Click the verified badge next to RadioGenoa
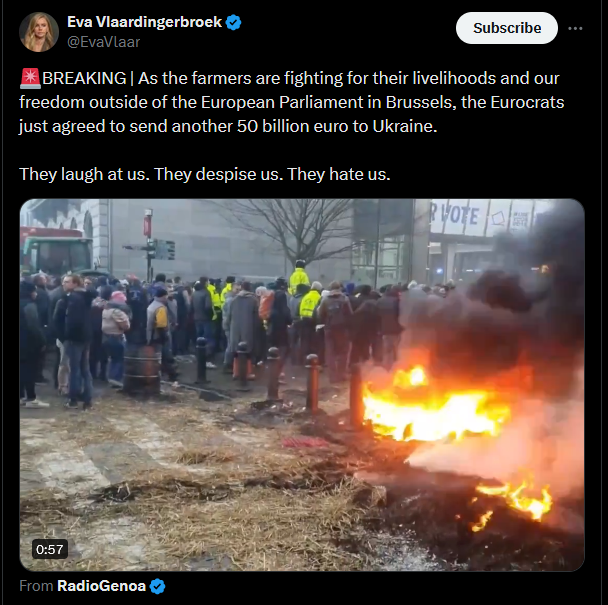Viewport: 608px width, 605px height. 157,586
